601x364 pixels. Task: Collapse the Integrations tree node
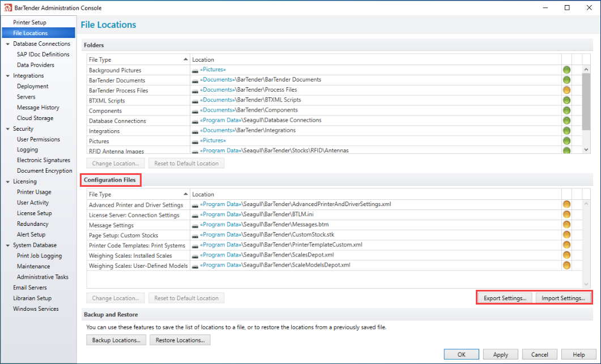tap(8, 76)
